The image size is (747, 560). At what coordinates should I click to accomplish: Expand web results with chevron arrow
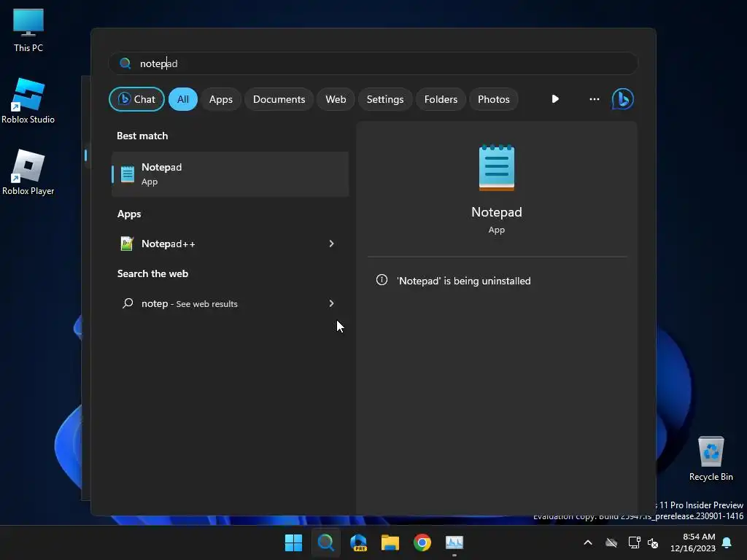(x=332, y=303)
